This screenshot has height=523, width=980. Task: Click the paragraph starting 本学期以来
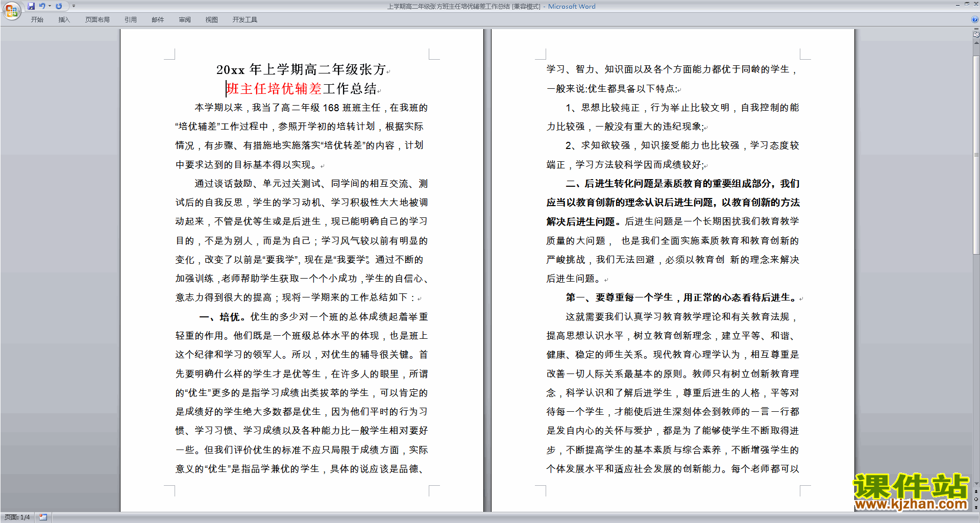click(302, 136)
